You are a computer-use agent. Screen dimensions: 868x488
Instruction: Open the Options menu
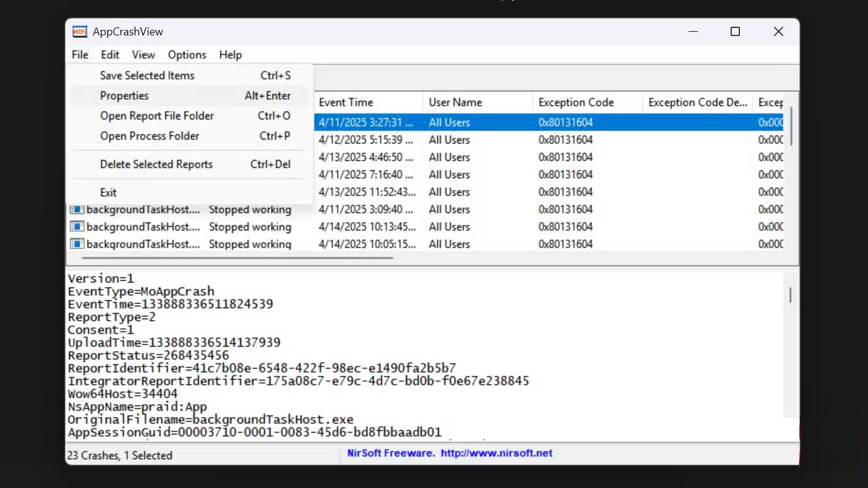[187, 55]
